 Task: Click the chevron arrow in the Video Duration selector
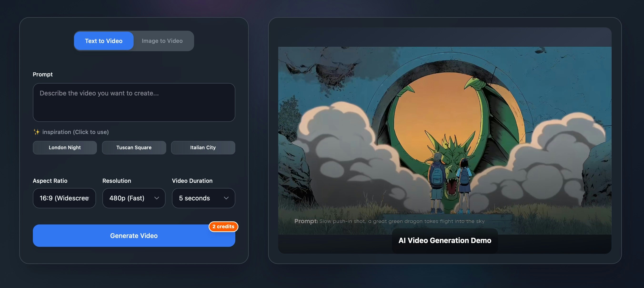point(226,198)
